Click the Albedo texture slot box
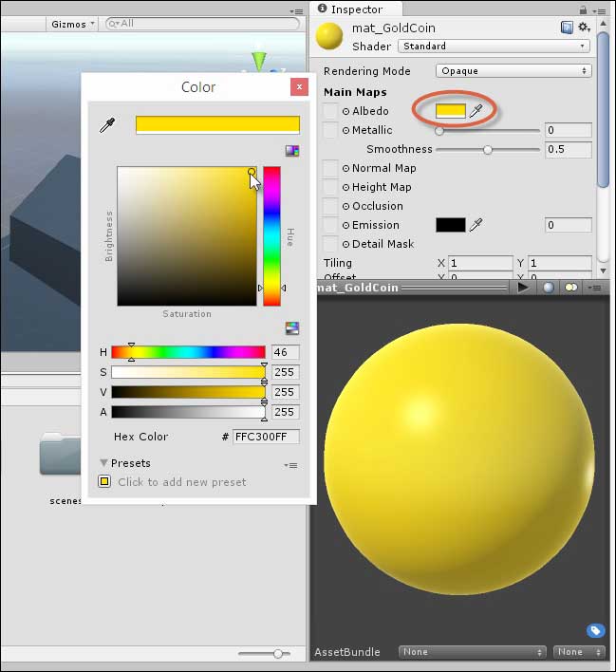 330,111
